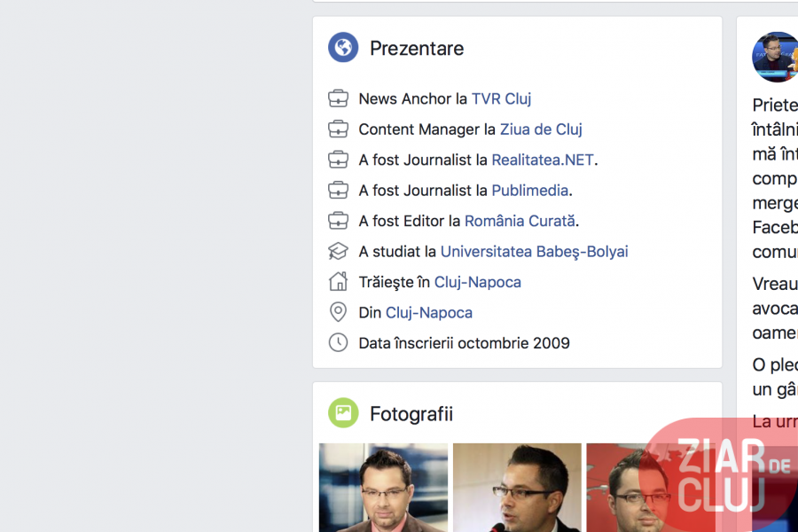Click the house icon beside Trăiește în

pyautogui.click(x=338, y=282)
